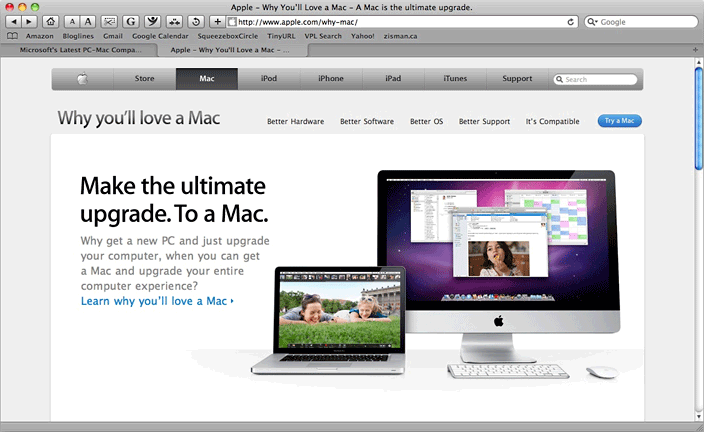Reload the page from address bar
The height and width of the screenshot is (432, 704).
[x=570, y=22]
